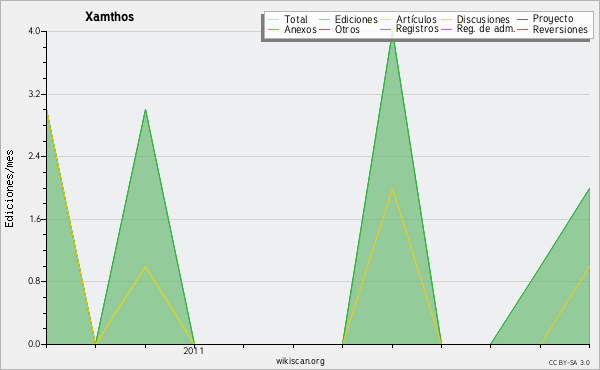This screenshot has height=370, width=600.
Task: Click the 2011 x-axis label
Action: point(194,350)
